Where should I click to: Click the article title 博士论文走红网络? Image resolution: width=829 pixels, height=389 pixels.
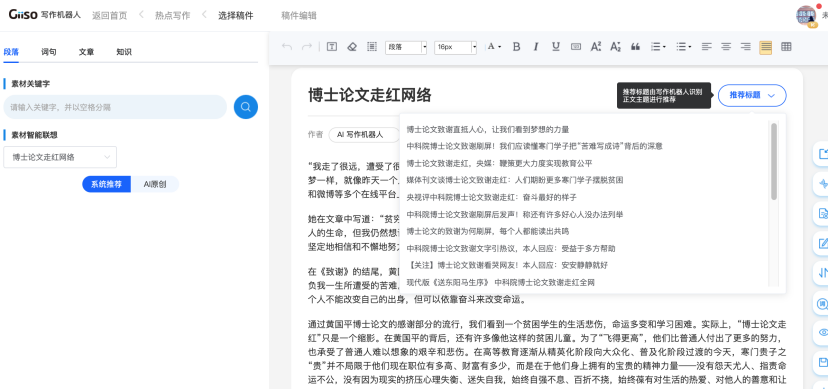[370, 95]
